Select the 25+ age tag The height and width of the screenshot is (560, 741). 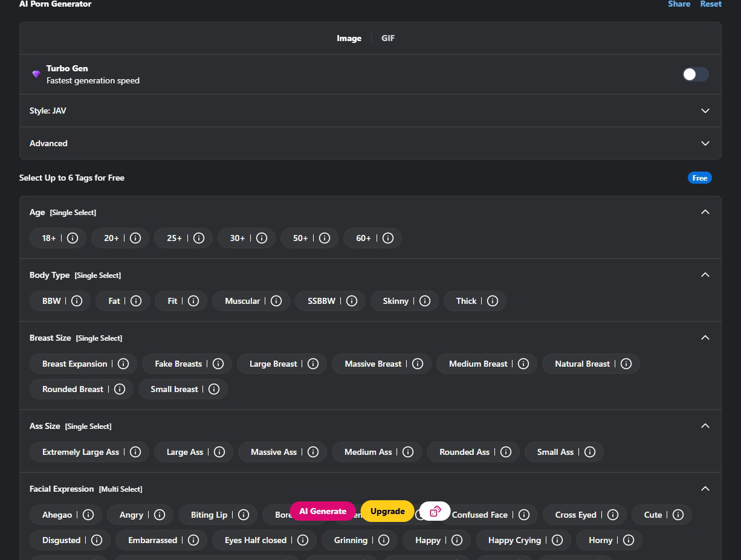[x=175, y=238]
